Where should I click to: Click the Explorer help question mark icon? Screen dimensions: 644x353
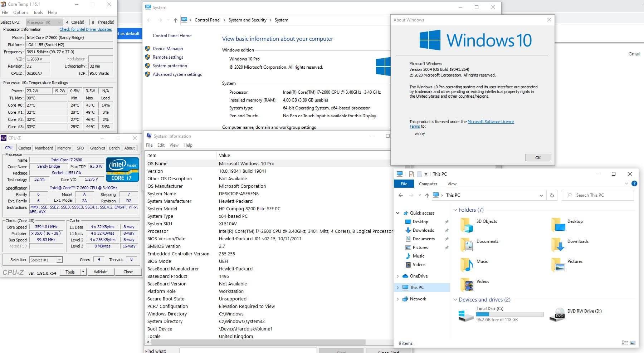634,183
